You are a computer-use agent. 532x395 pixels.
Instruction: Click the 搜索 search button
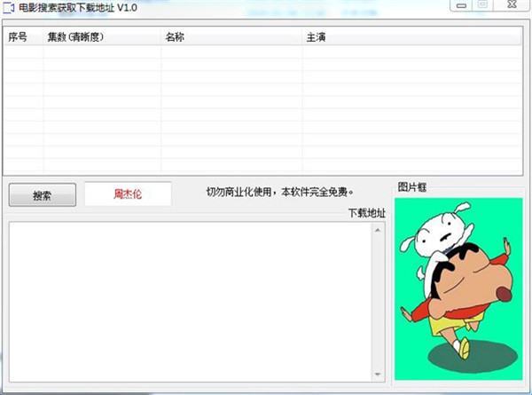[43, 195]
